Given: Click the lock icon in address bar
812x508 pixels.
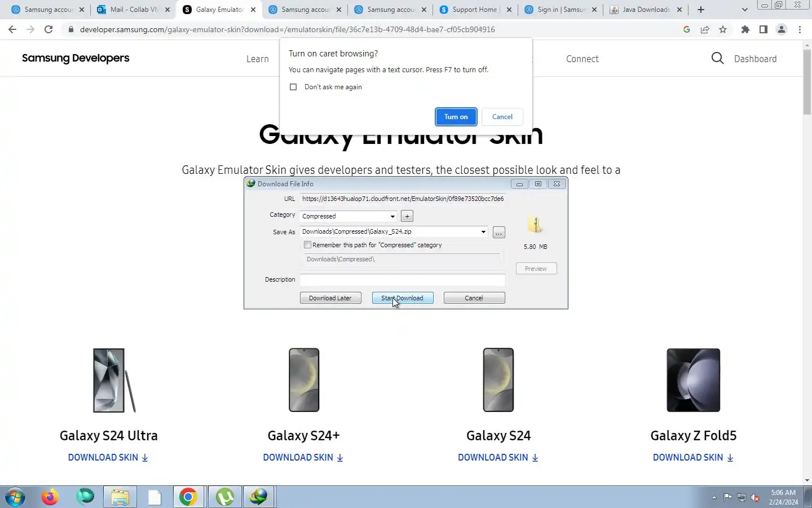Looking at the screenshot, I should (x=70, y=29).
